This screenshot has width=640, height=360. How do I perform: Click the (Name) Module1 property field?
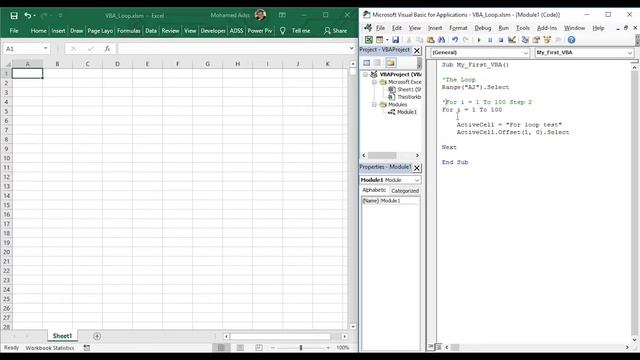pos(391,201)
